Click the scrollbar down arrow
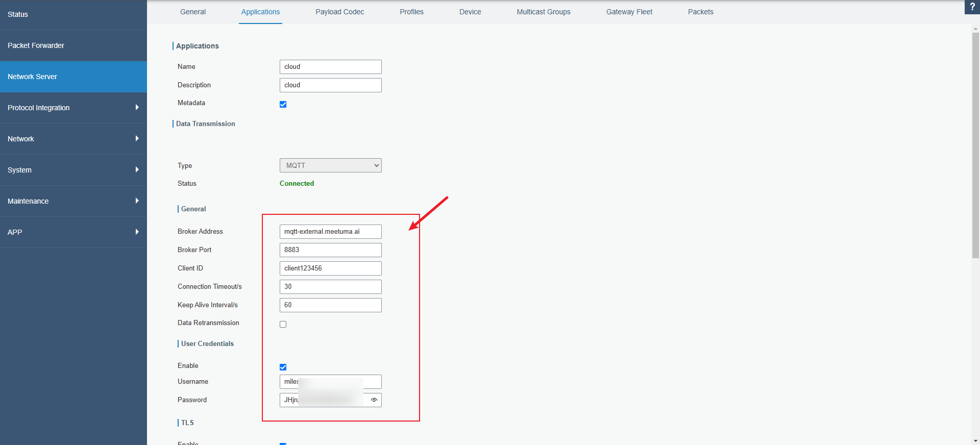 point(975,441)
